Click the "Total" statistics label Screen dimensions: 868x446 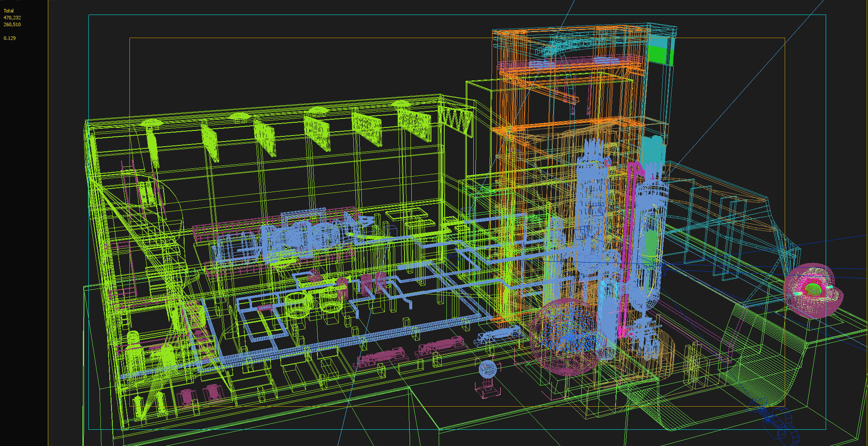(x=9, y=11)
